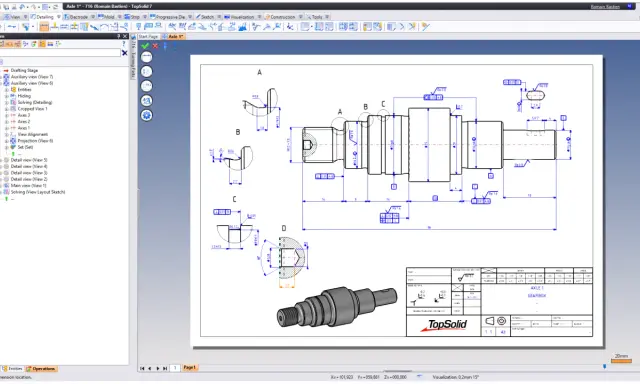Select Projection (View 6) tree item
Screen dimensions: 640x384
(x=35, y=141)
